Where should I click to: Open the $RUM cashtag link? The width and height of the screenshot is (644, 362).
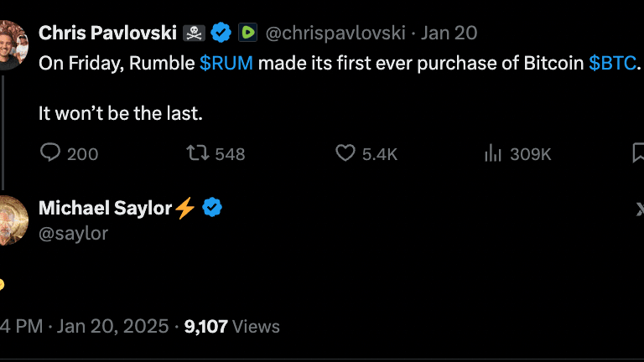(x=226, y=64)
